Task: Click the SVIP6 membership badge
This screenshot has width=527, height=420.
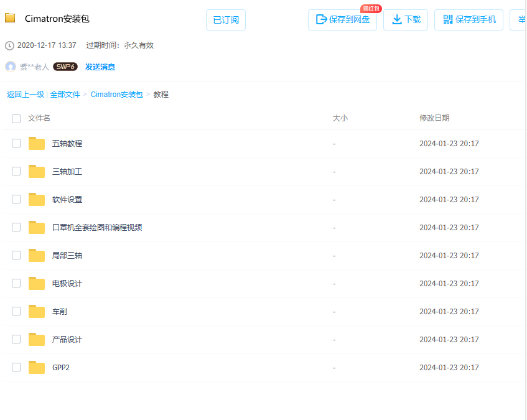Action: pos(65,67)
